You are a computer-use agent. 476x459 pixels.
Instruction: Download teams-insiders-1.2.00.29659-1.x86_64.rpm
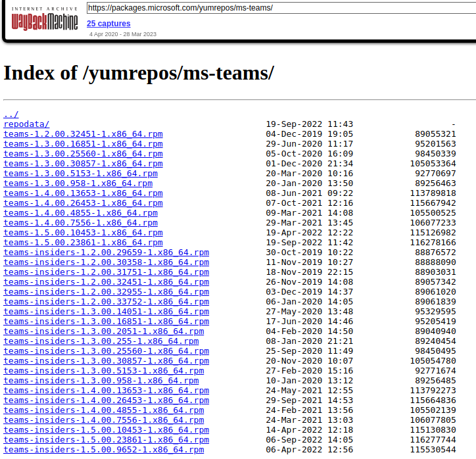[x=107, y=253]
